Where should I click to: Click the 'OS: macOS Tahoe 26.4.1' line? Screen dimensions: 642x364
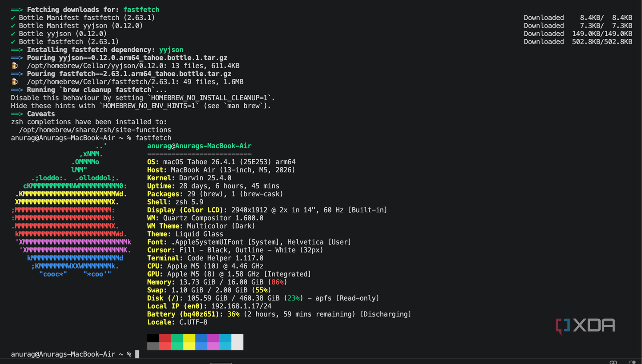click(x=221, y=162)
